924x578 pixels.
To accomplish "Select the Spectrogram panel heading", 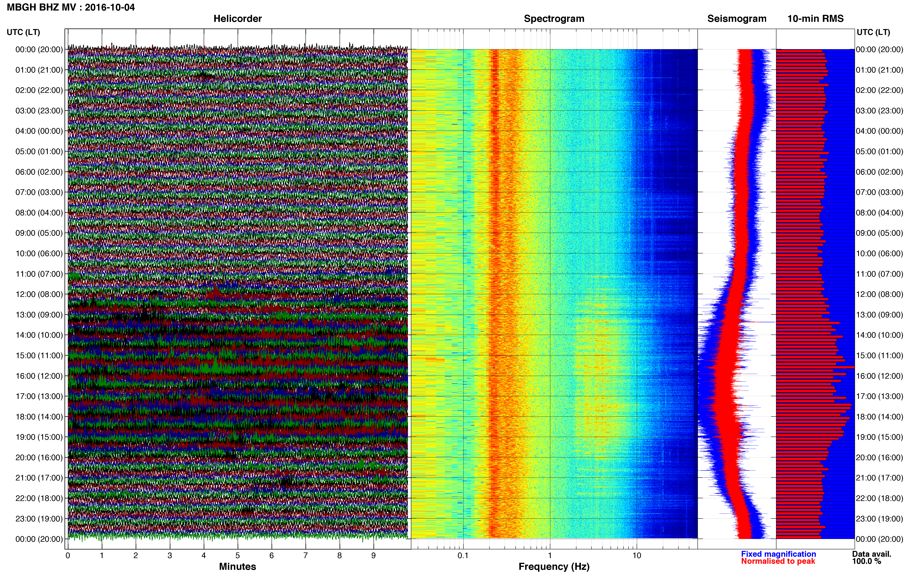I will coord(554,18).
